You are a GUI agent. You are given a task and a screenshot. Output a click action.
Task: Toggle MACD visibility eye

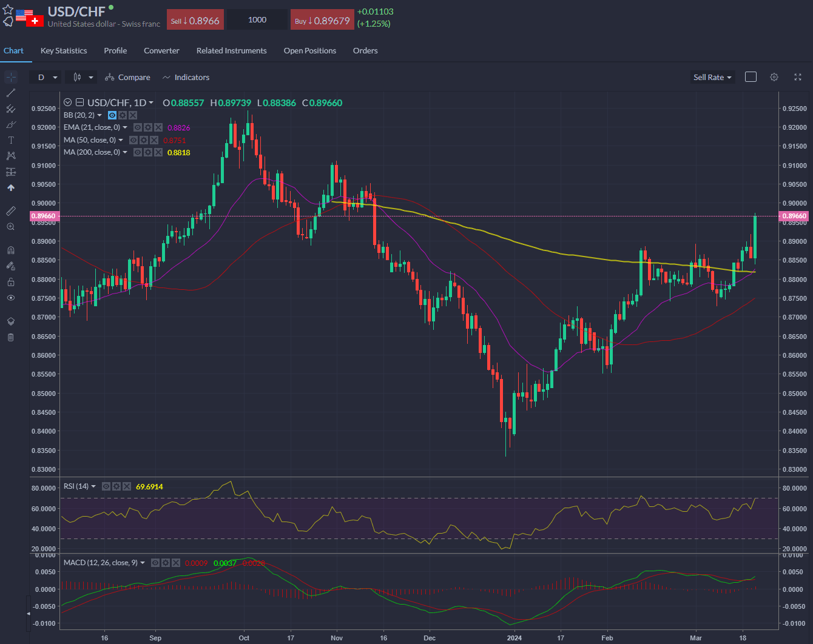tap(155, 563)
